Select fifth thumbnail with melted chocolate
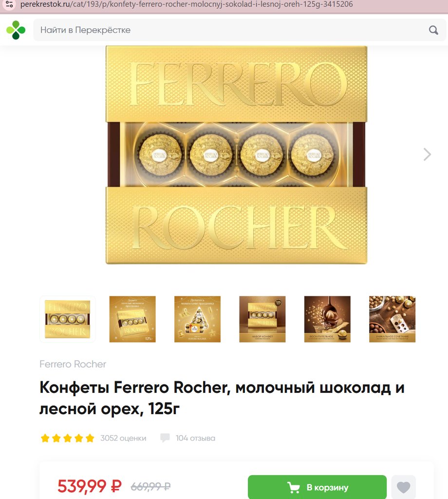The height and width of the screenshot is (499, 448). (327, 319)
